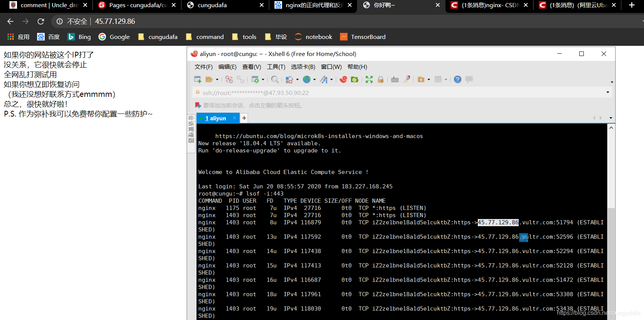Open the 应用 apps bookmark
Image resolution: width=644 pixels, height=320 pixels.
tap(18, 37)
